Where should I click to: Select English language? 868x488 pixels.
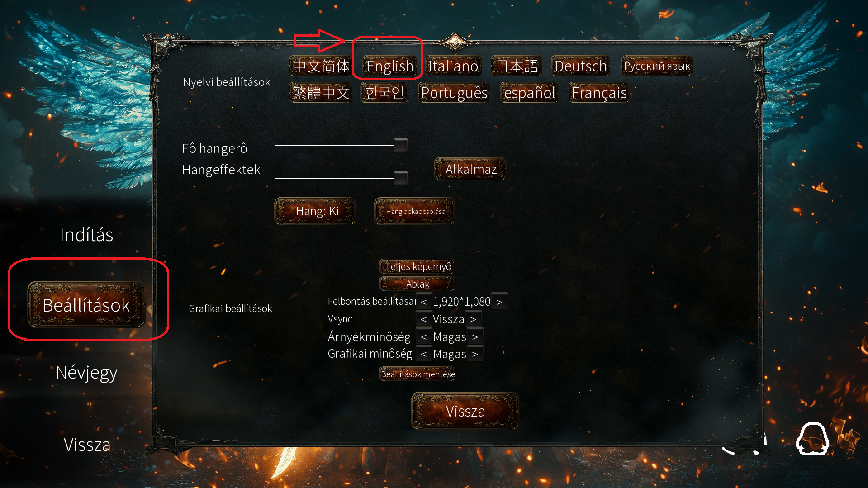(389, 66)
